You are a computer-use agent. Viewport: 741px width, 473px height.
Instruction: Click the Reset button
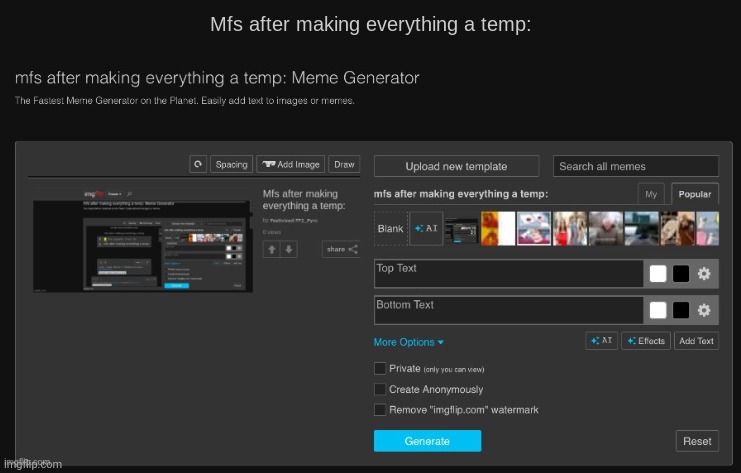(x=697, y=441)
